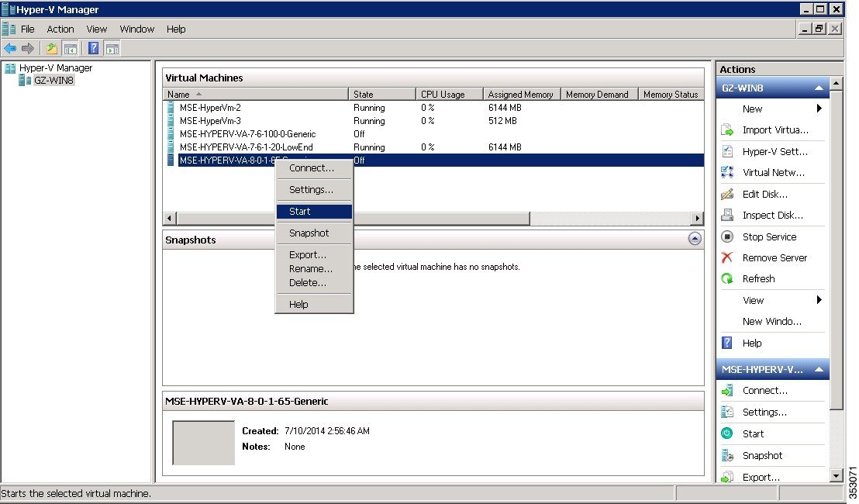This screenshot has width=859, height=504.
Task: Click the red Remove Server icon
Action: (726, 257)
